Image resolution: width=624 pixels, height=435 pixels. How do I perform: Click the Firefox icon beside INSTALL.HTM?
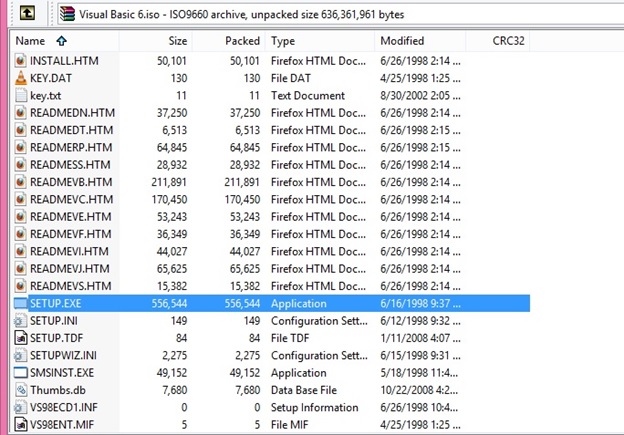20,60
